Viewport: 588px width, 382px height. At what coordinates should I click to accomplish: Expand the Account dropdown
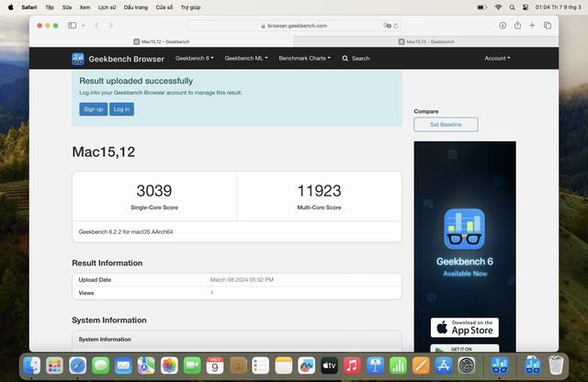pyautogui.click(x=497, y=58)
